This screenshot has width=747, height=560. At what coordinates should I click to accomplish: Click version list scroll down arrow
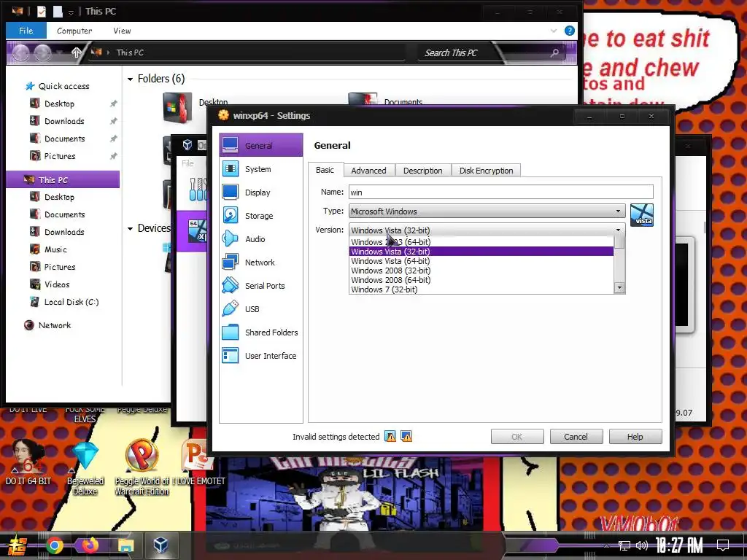[x=619, y=287]
